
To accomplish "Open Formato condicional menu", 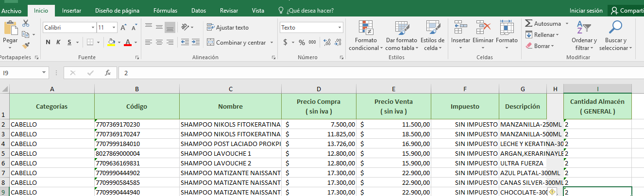I will coord(366,35).
